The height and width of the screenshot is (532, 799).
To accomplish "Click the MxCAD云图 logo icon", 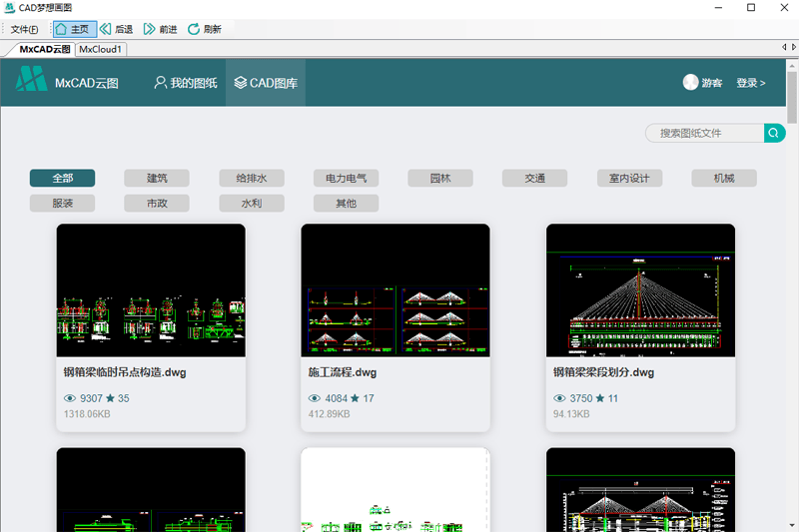I will coord(31,82).
